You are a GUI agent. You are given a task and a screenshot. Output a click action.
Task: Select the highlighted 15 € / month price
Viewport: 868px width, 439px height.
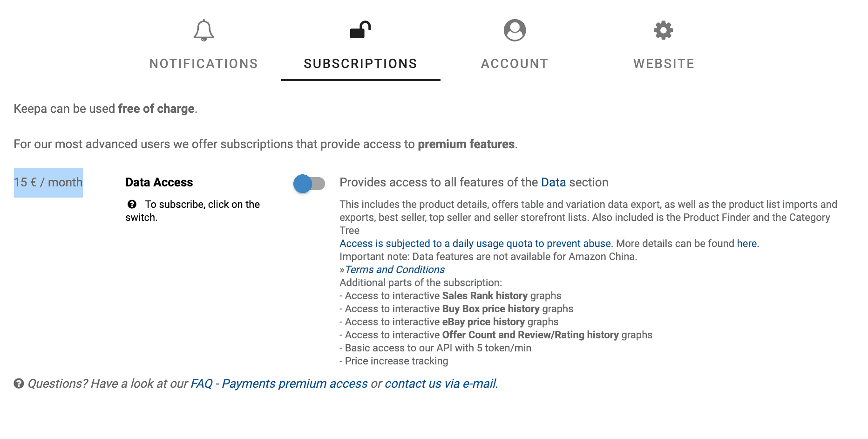(48, 182)
